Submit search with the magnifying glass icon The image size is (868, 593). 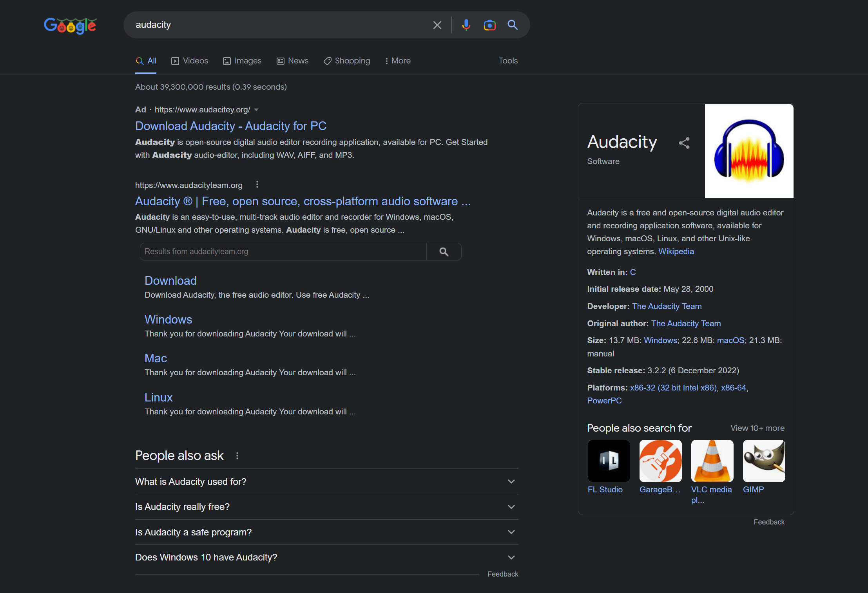pyautogui.click(x=513, y=25)
